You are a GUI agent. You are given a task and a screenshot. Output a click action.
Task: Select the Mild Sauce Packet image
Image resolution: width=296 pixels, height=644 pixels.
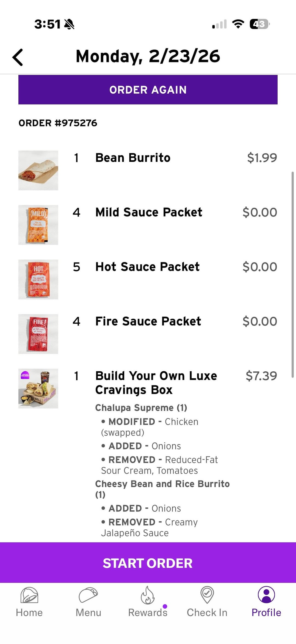click(38, 225)
